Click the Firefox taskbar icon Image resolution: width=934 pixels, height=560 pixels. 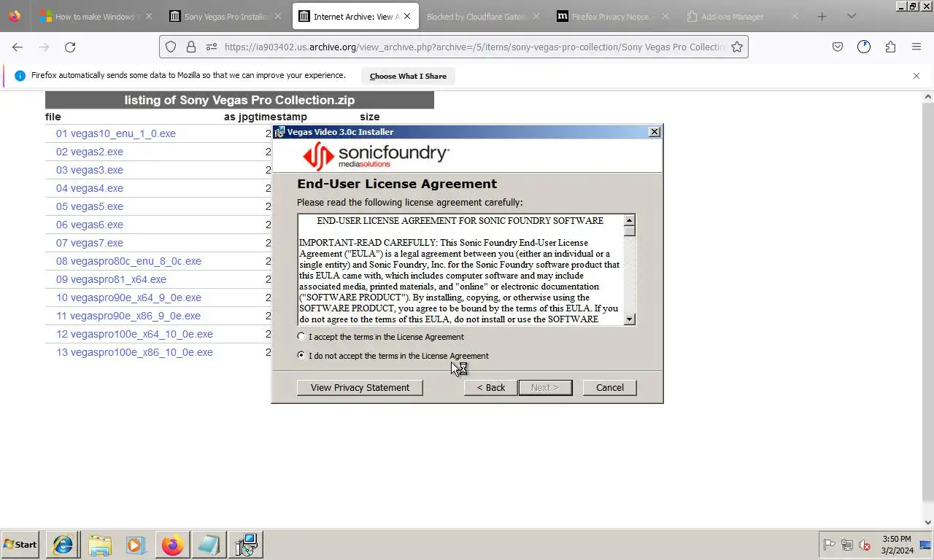click(172, 545)
